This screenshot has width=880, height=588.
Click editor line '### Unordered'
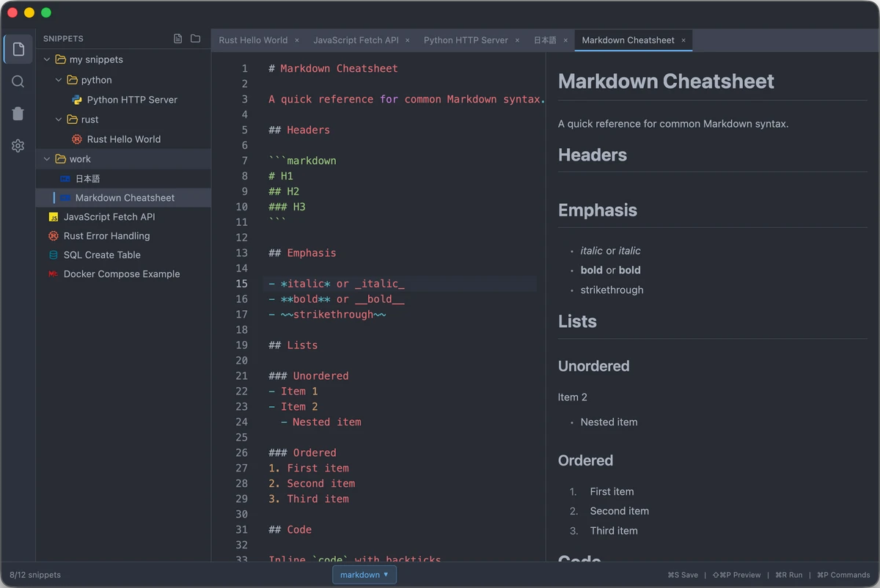point(308,376)
